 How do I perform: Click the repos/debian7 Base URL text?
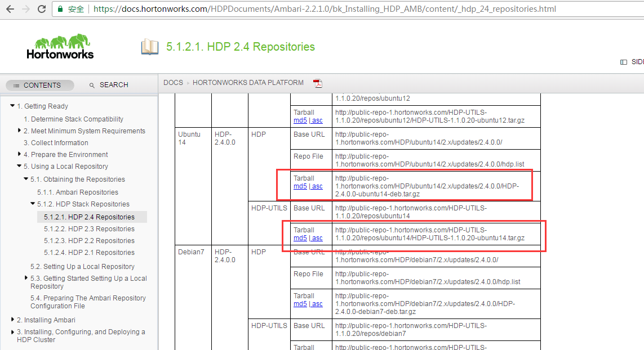(x=411, y=330)
